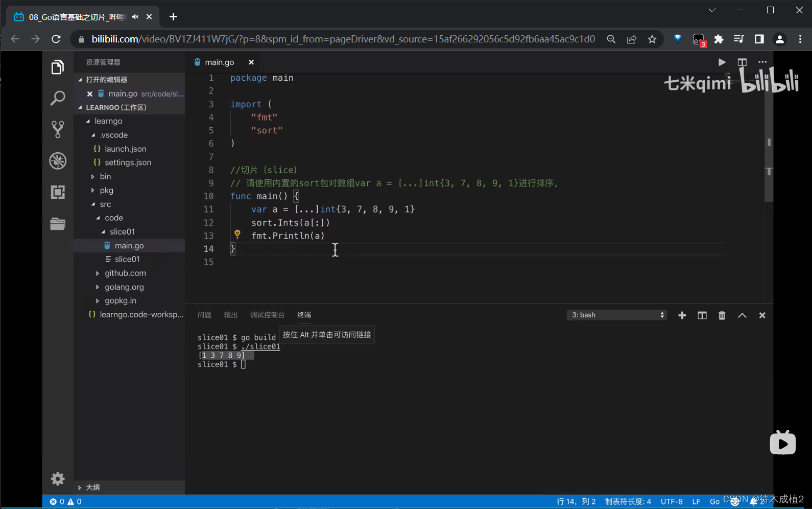The image size is (812, 509).
Task: Click errors and warnings count in status bar
Action: click(x=65, y=502)
